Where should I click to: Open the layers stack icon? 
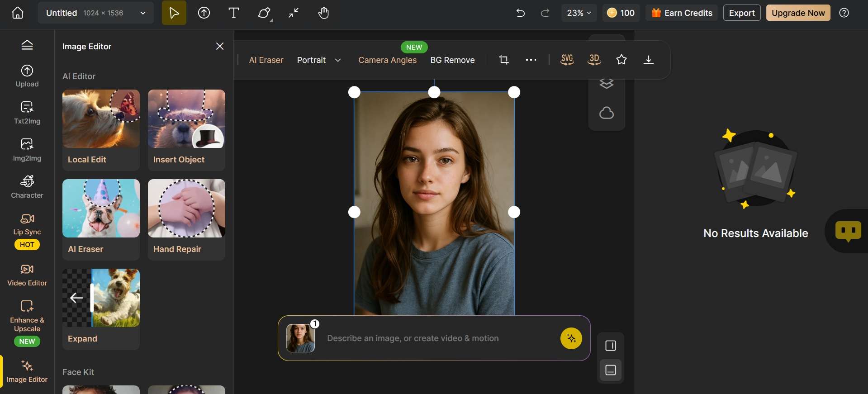[607, 84]
